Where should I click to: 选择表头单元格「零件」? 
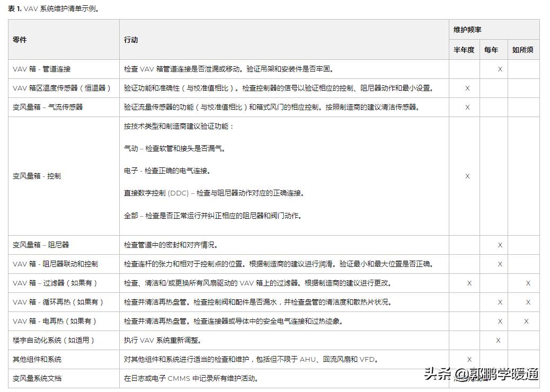tap(19, 39)
